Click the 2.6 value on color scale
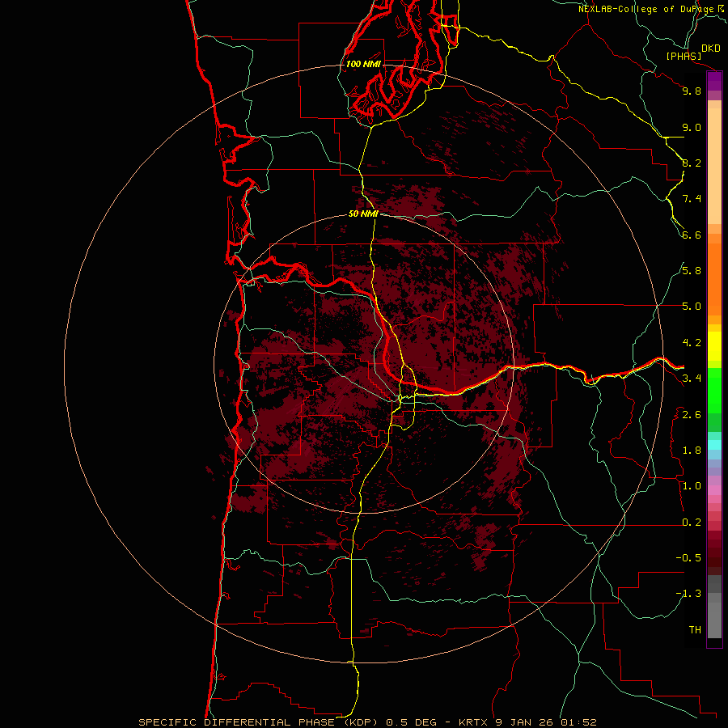Viewport: 728px width, 728px height. point(692,415)
